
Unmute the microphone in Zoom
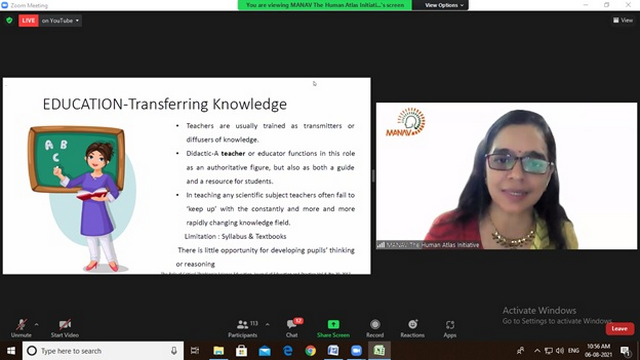point(21,328)
